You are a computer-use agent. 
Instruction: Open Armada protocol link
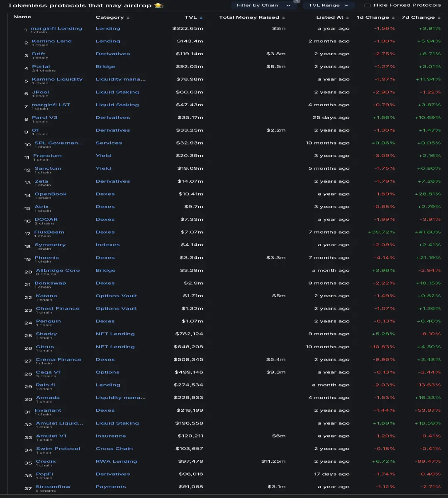click(48, 398)
